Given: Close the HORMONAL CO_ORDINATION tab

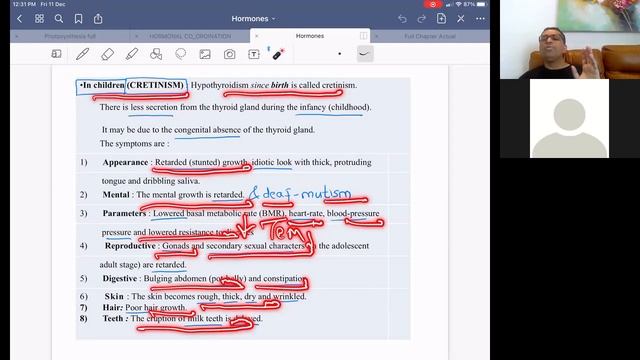Looking at the screenshot, I should [136, 36].
